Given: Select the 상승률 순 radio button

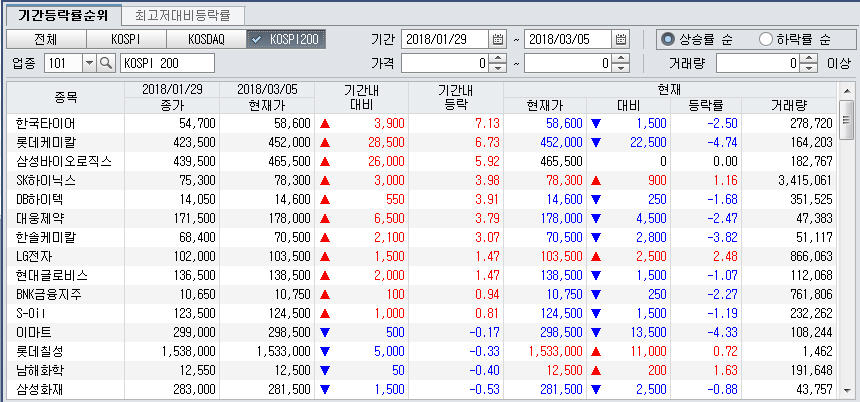Looking at the screenshot, I should [x=667, y=39].
